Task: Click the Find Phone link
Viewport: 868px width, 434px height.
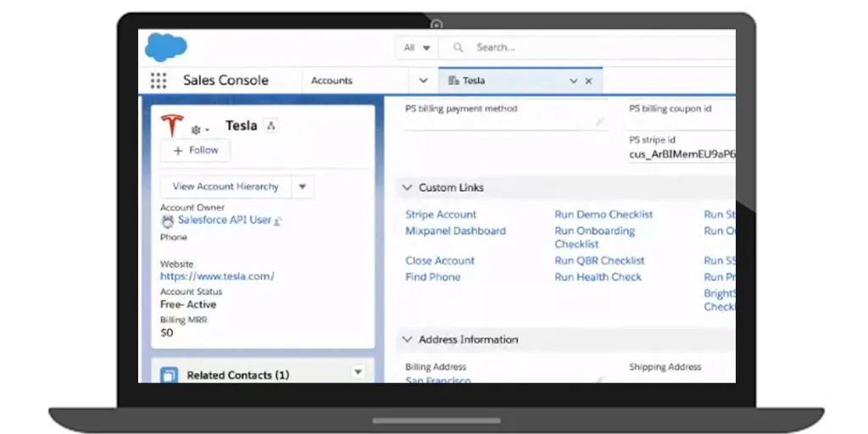Action: 433,277
